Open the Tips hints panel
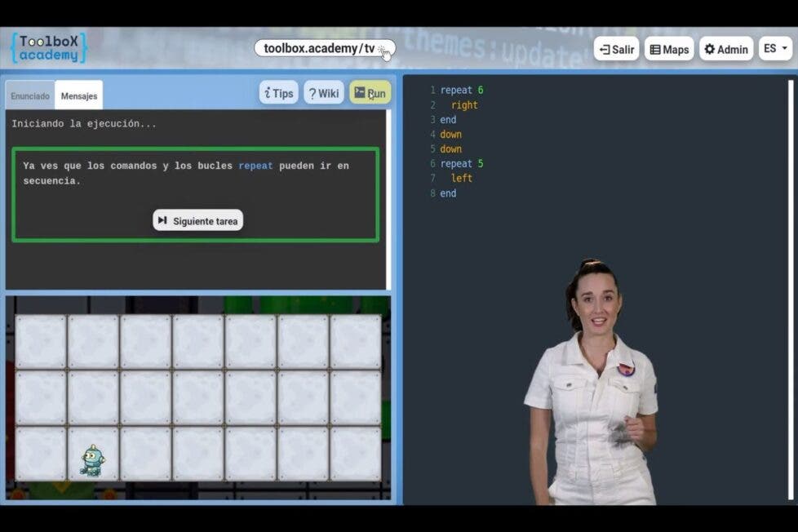 (x=278, y=93)
